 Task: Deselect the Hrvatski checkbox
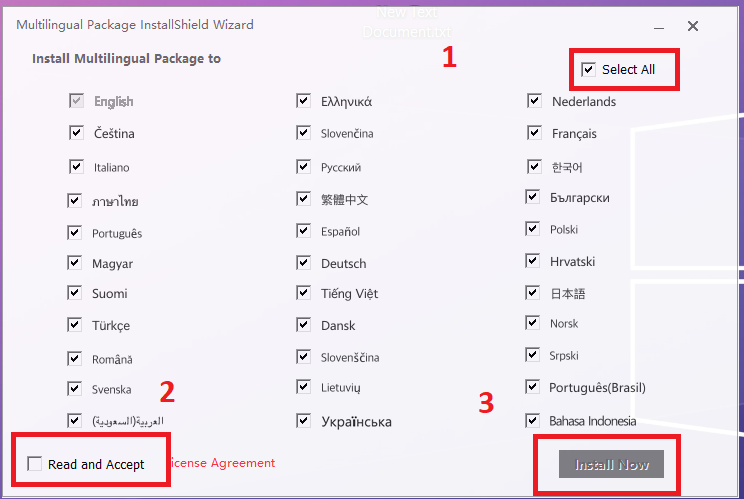(533, 261)
